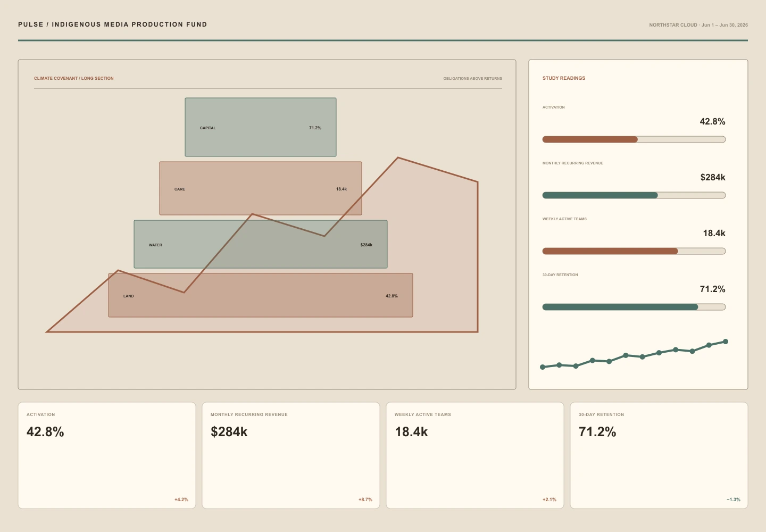Viewport: 766px width, 532px height.
Task: Select the Care block in the covenant chart
Action: coord(261,188)
